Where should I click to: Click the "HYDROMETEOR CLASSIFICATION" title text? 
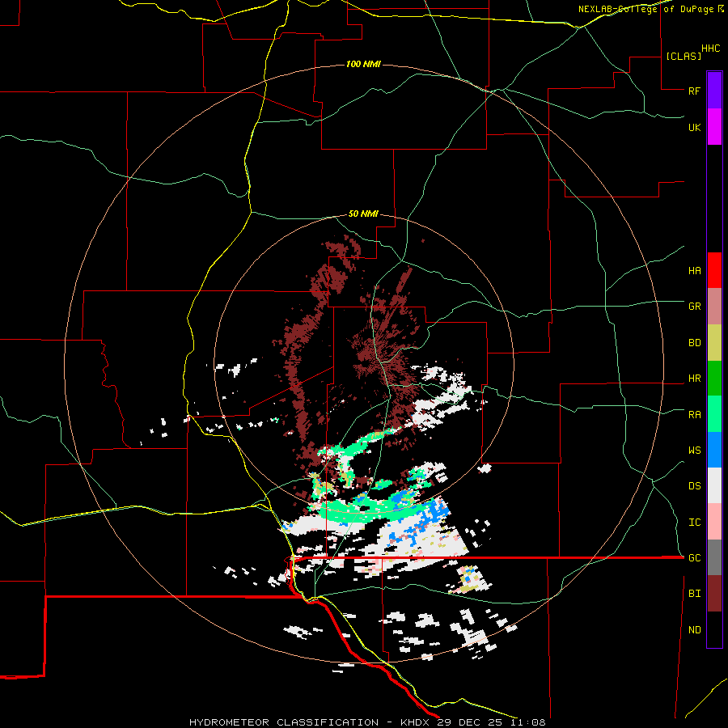point(284,722)
